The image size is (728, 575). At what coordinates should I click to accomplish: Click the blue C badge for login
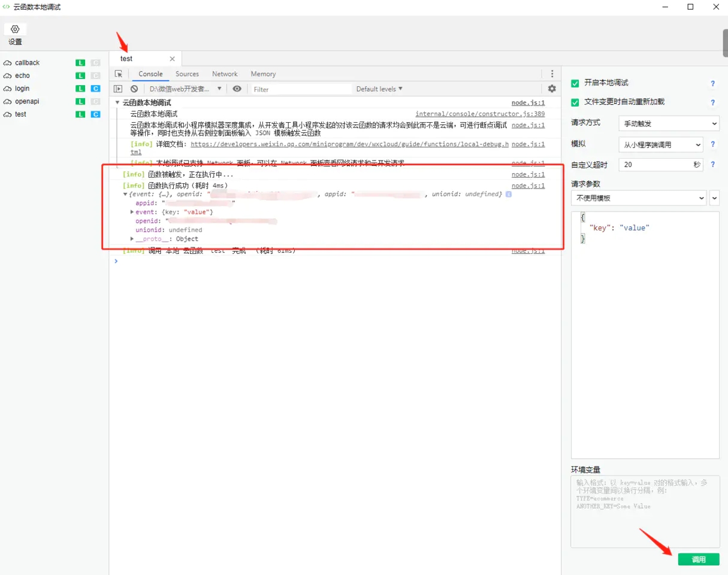pos(95,89)
